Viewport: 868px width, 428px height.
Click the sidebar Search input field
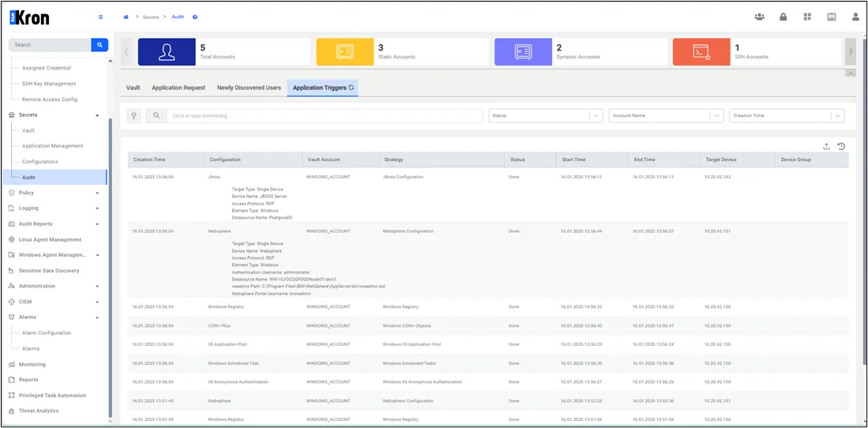coord(50,45)
